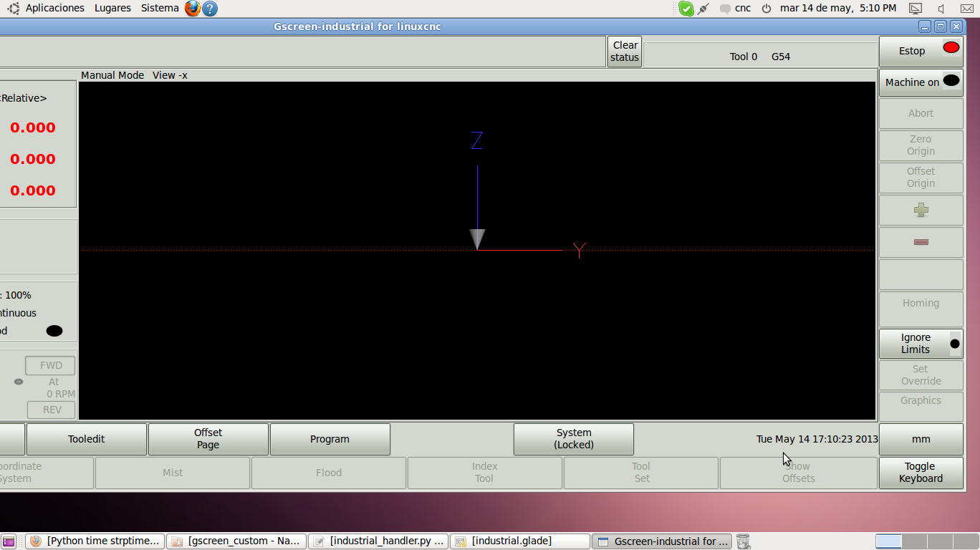
Task: Click the gray minus icon button
Action: 921,242
